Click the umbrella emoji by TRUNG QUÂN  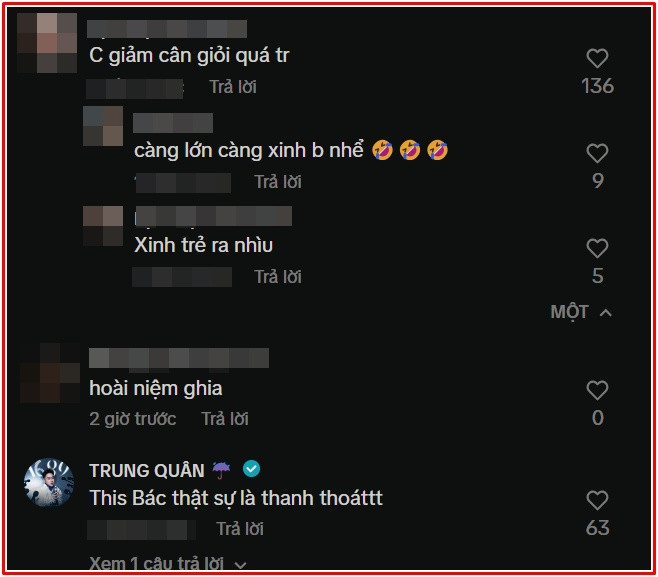pos(221,470)
